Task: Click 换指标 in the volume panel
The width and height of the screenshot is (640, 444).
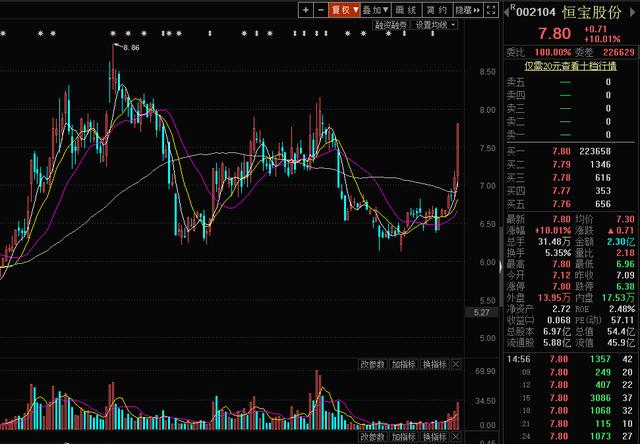Action: (x=435, y=364)
